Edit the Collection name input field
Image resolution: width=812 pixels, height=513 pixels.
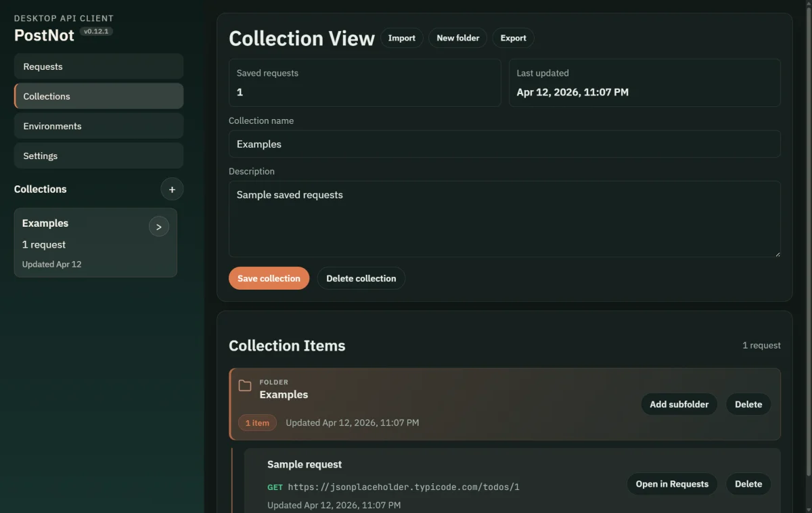coord(505,143)
